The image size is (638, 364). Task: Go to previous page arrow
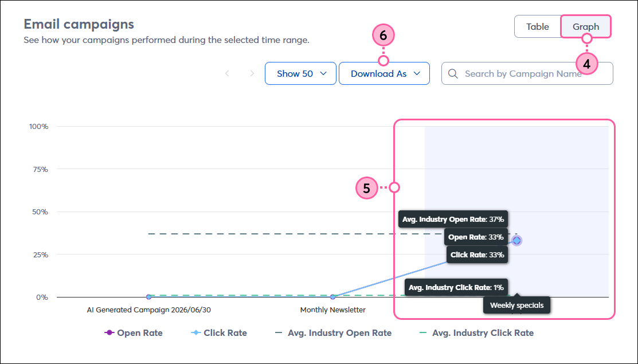(228, 73)
